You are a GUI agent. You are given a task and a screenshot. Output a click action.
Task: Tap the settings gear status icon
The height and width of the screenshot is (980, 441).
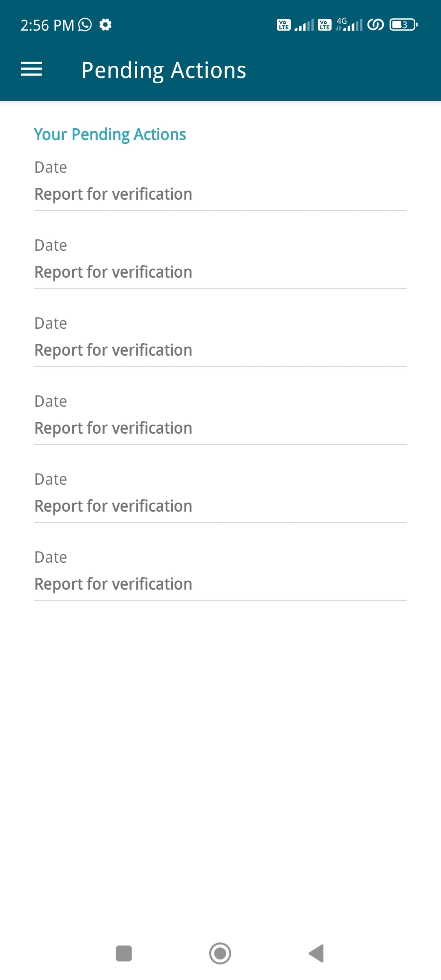105,25
